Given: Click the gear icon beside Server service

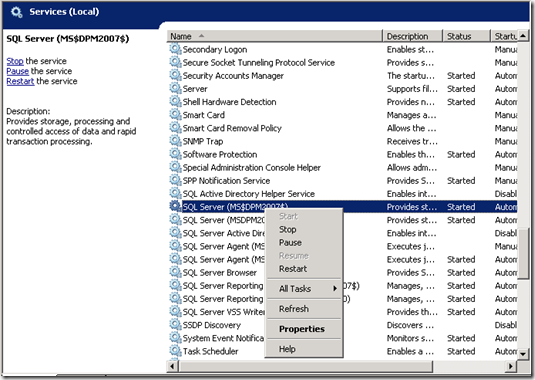Looking at the screenshot, I should pos(175,88).
